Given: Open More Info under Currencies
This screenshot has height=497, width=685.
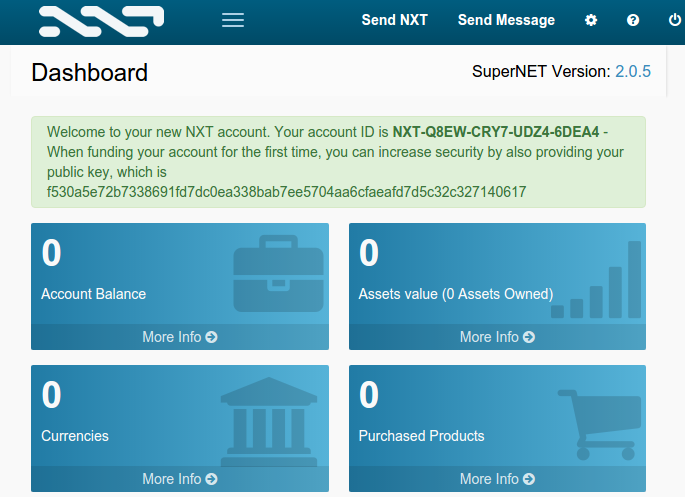Looking at the screenshot, I should click(x=180, y=479).
